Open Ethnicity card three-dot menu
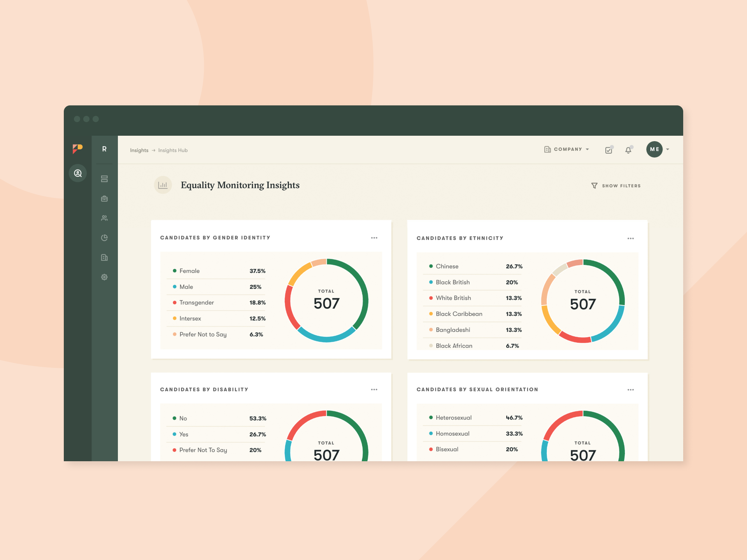Image resolution: width=747 pixels, height=560 pixels. (x=631, y=238)
